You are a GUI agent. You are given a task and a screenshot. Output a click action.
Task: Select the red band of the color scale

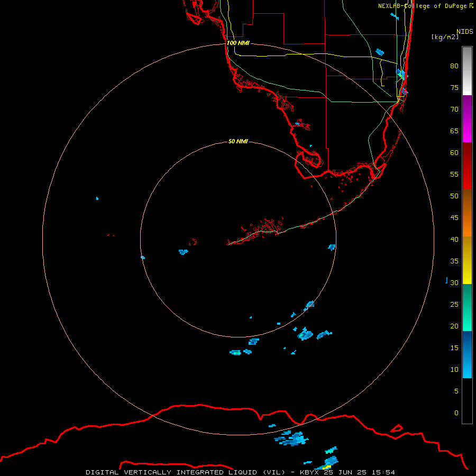[467, 166]
